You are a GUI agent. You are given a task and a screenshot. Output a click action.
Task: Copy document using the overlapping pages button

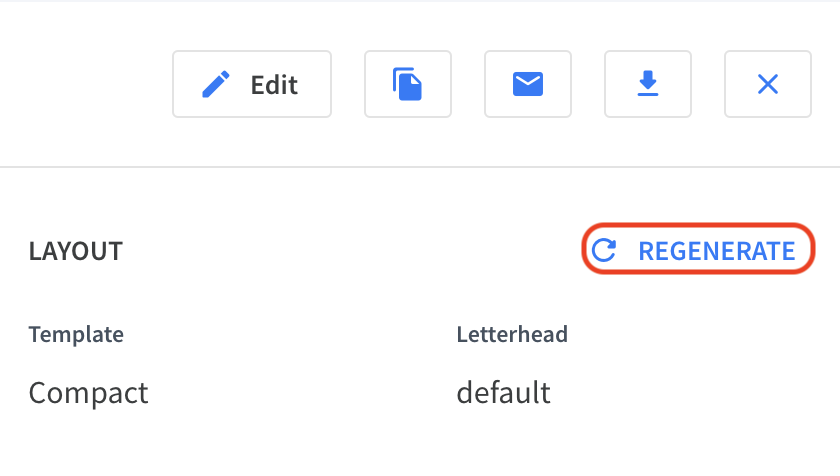click(408, 84)
